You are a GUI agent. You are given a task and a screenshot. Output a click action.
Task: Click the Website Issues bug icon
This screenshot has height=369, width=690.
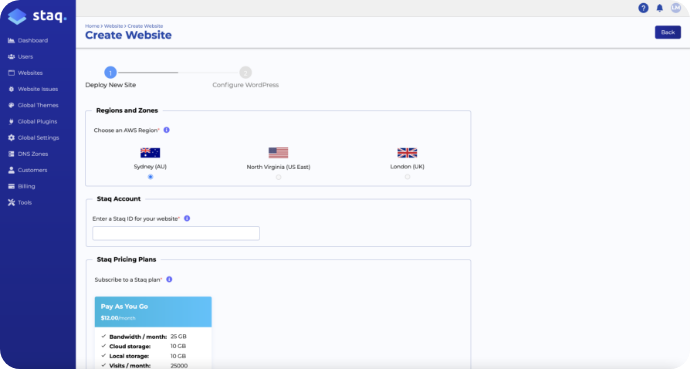click(x=11, y=89)
